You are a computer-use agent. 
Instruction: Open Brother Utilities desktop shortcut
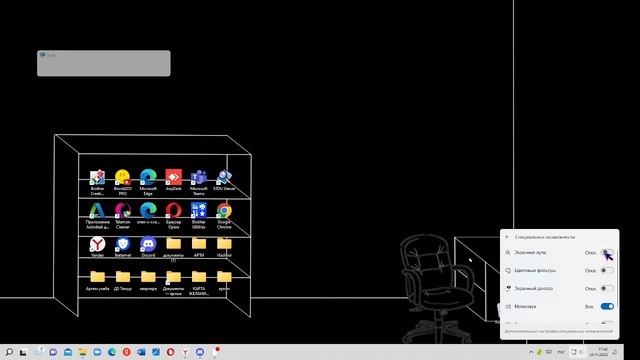click(x=199, y=216)
